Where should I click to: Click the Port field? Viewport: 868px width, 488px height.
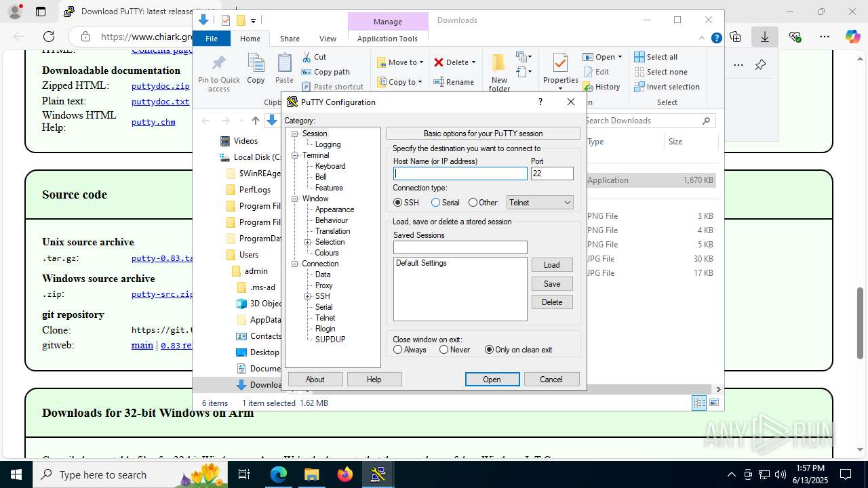tap(552, 174)
